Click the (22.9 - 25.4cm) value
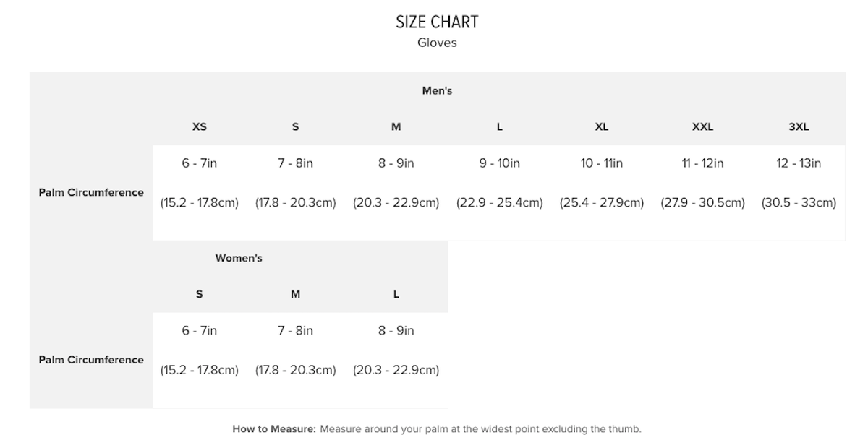The width and height of the screenshot is (868, 448). point(499,202)
